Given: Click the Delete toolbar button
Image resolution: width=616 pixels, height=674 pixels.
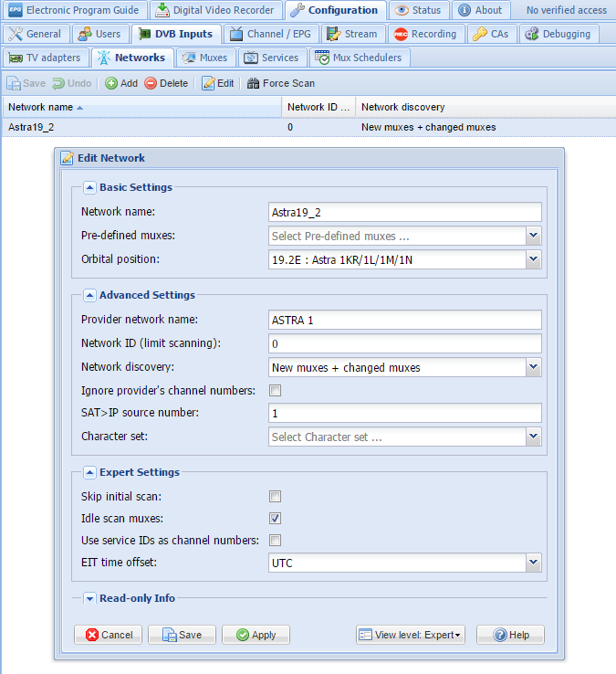Looking at the screenshot, I should pos(166,83).
